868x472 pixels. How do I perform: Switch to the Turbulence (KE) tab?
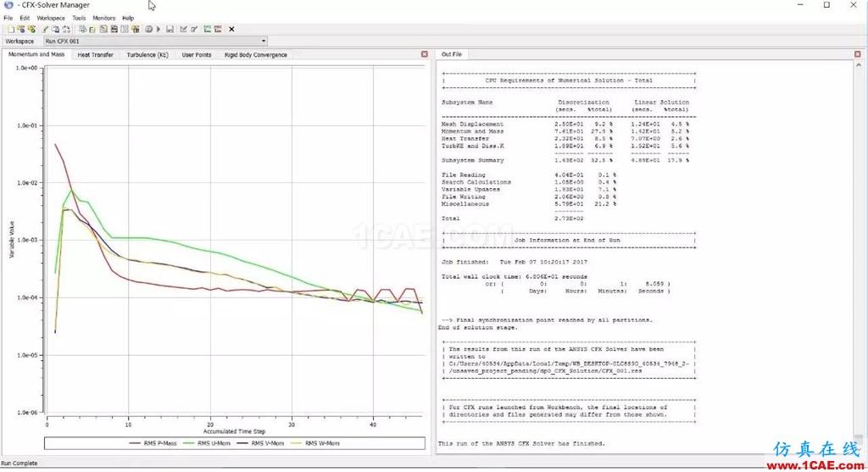[147, 55]
